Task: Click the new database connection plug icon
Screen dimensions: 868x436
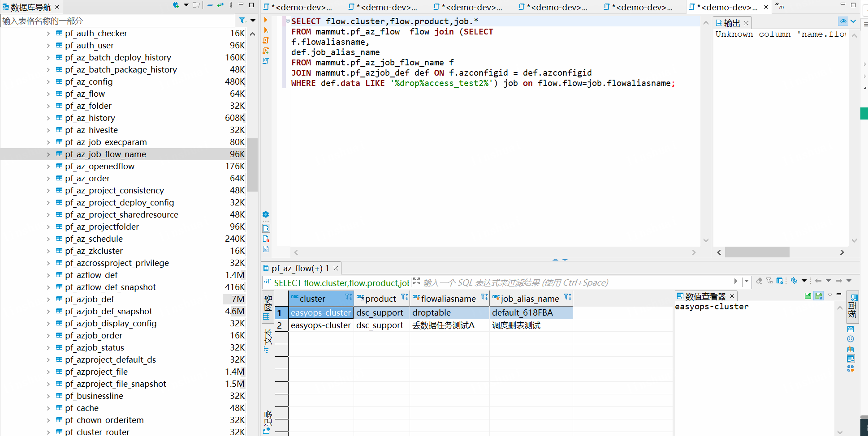Action: 176,5
